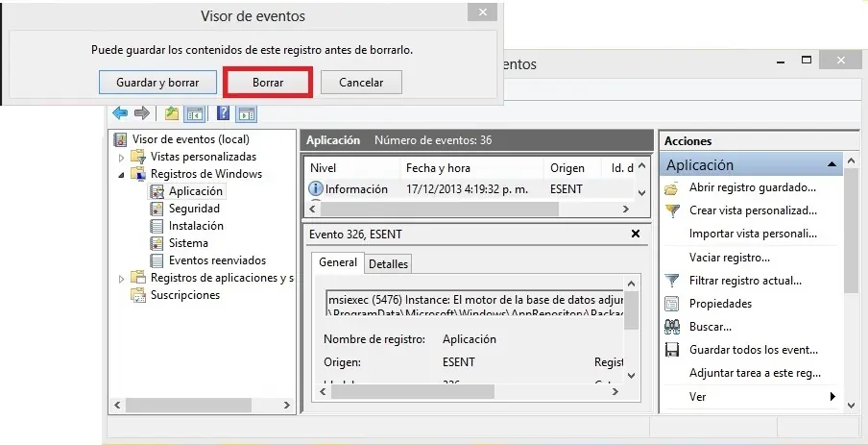Click the blue Información level icon
The height and width of the screenshot is (445, 868).
316,188
